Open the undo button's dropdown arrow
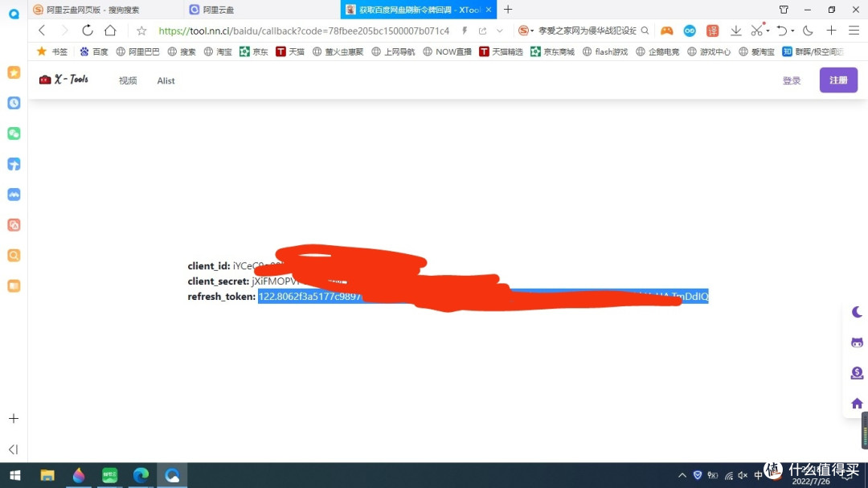868x488 pixels. coord(791,31)
